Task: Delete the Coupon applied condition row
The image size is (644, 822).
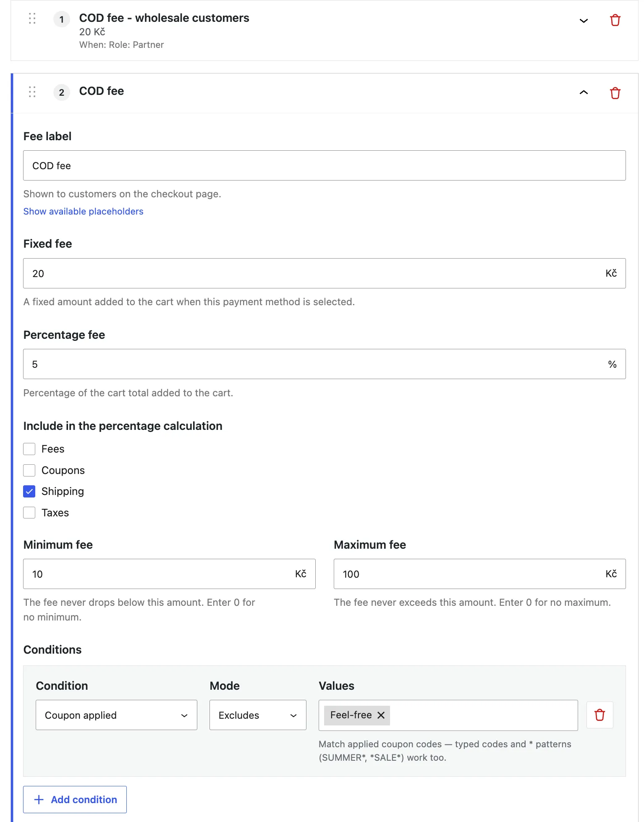Action: click(x=599, y=715)
